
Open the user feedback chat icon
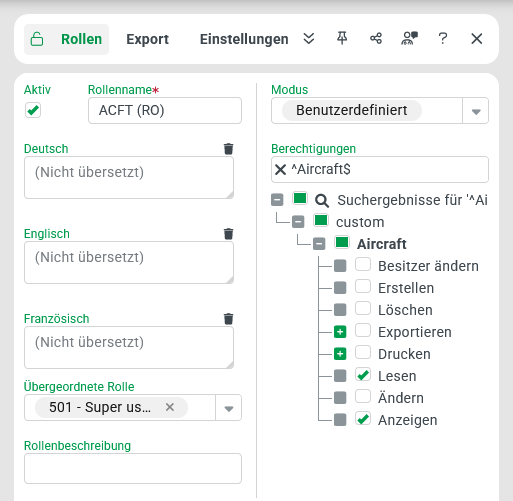(409, 39)
